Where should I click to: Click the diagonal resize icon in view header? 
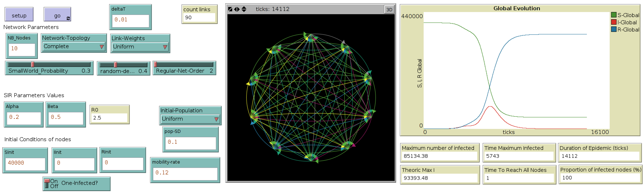[x=230, y=9]
